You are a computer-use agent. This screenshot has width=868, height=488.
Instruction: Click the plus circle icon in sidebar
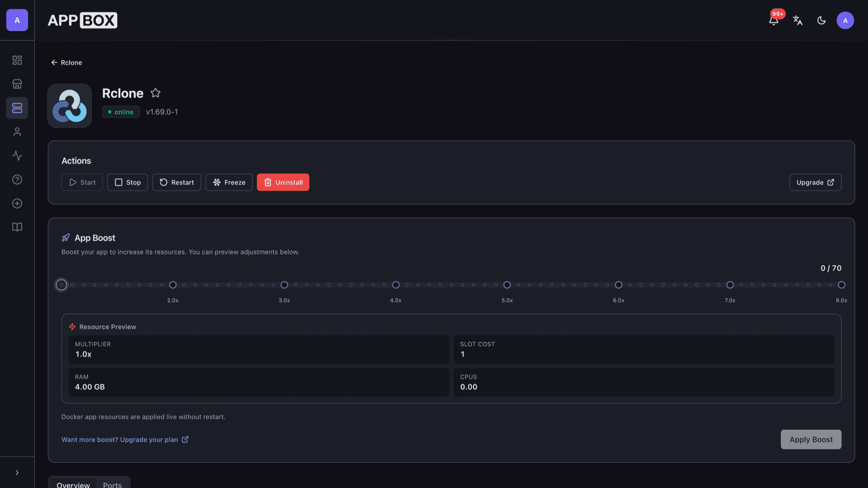tap(17, 204)
